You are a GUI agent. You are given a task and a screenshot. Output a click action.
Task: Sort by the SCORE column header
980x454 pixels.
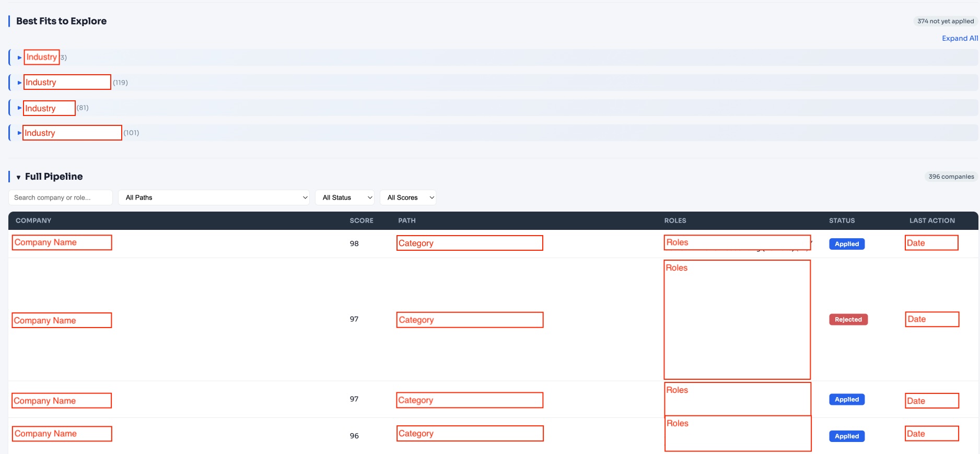tap(361, 220)
